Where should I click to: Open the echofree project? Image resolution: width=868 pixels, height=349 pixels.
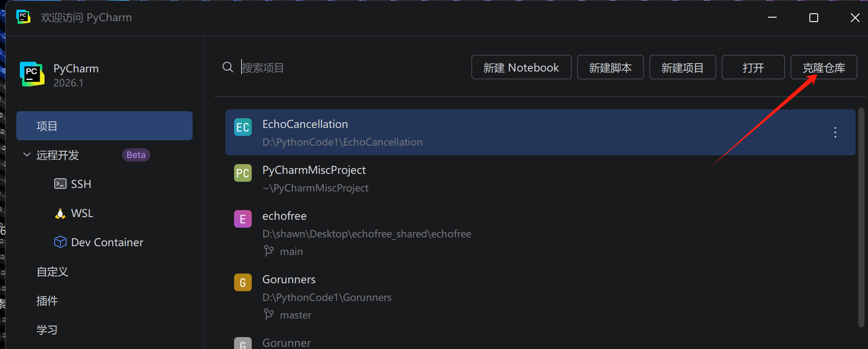[x=540, y=233]
